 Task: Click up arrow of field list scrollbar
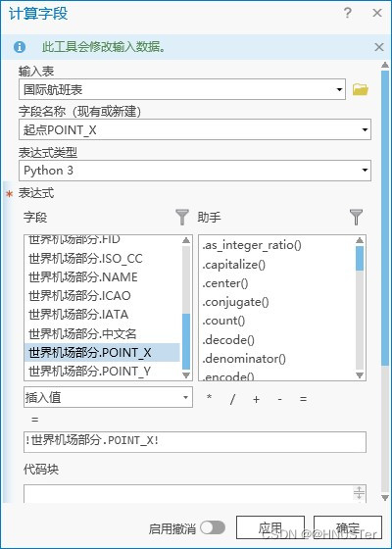pyautogui.click(x=186, y=240)
